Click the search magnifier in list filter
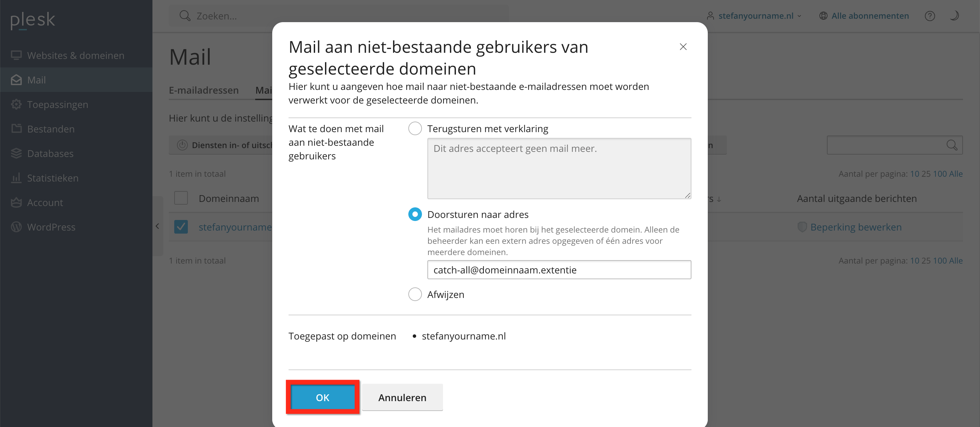 (951, 145)
